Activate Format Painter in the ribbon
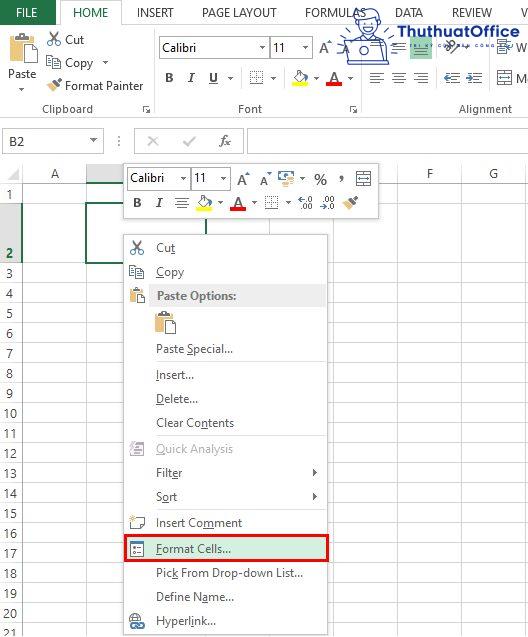 95,86
